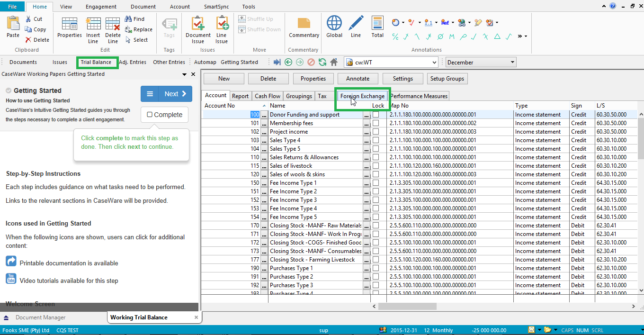Open the December period dropdown
Screen dimensions: 644x335
coord(512,62)
